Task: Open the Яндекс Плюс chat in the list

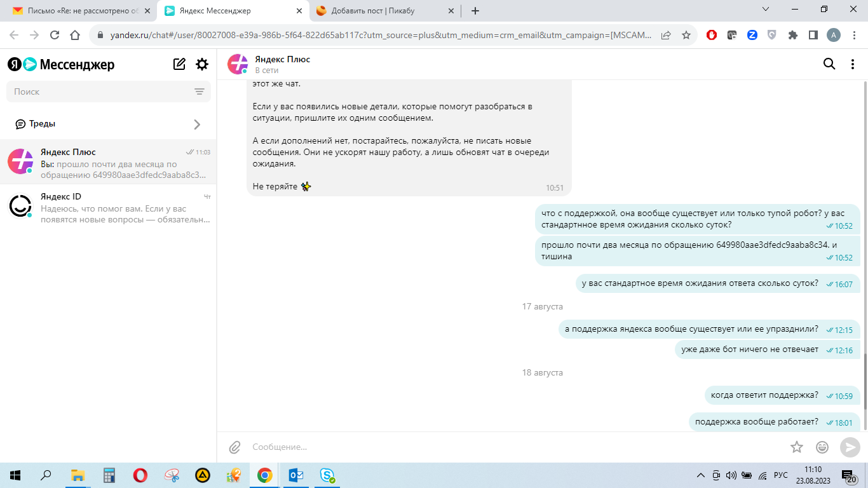Action: [108, 162]
